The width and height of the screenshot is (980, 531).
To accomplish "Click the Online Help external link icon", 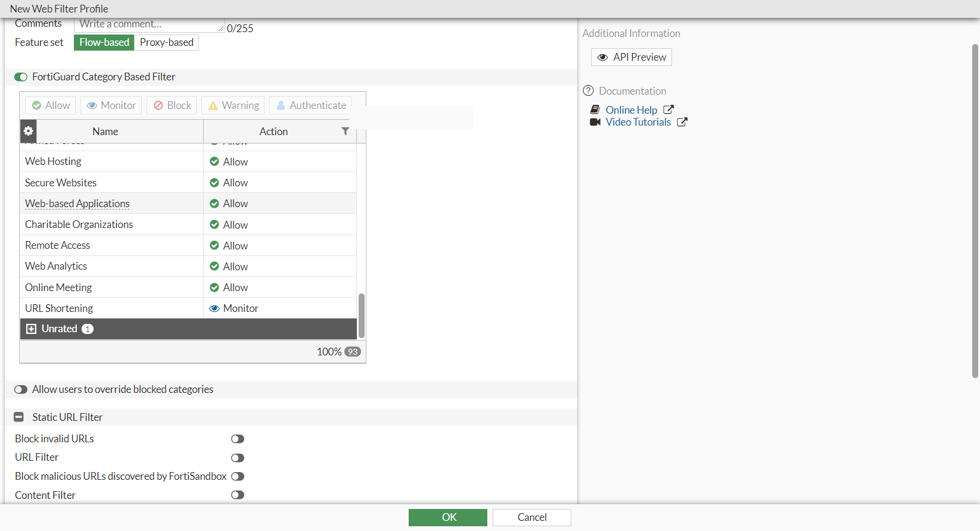I will coord(668,110).
